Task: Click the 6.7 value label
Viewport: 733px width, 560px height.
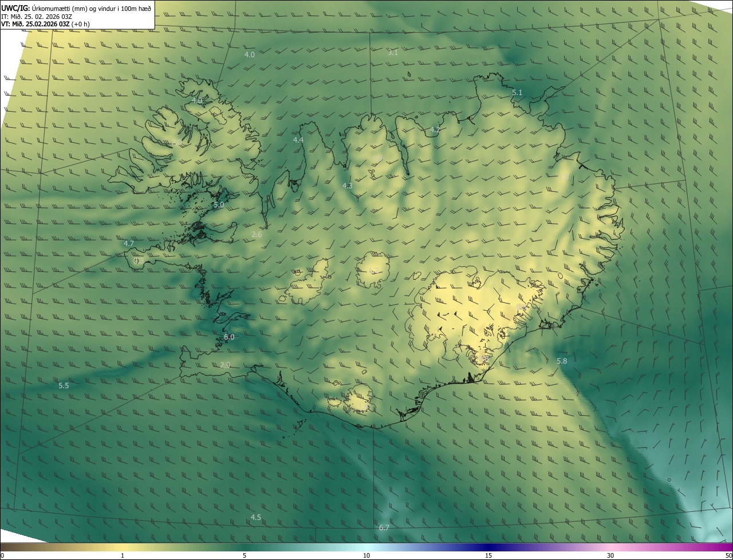Action: click(x=384, y=527)
